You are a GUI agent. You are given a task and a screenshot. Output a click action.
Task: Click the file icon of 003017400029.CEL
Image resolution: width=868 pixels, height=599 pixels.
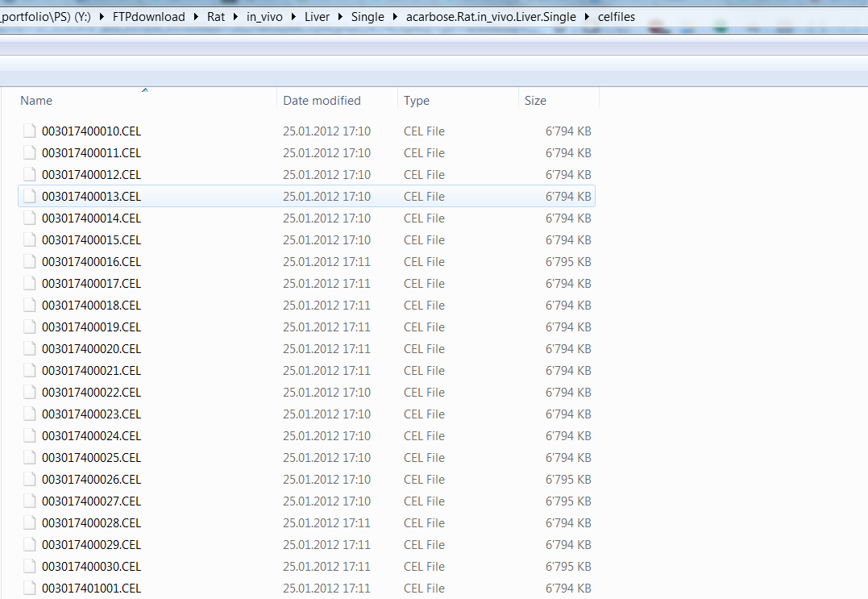(29, 545)
